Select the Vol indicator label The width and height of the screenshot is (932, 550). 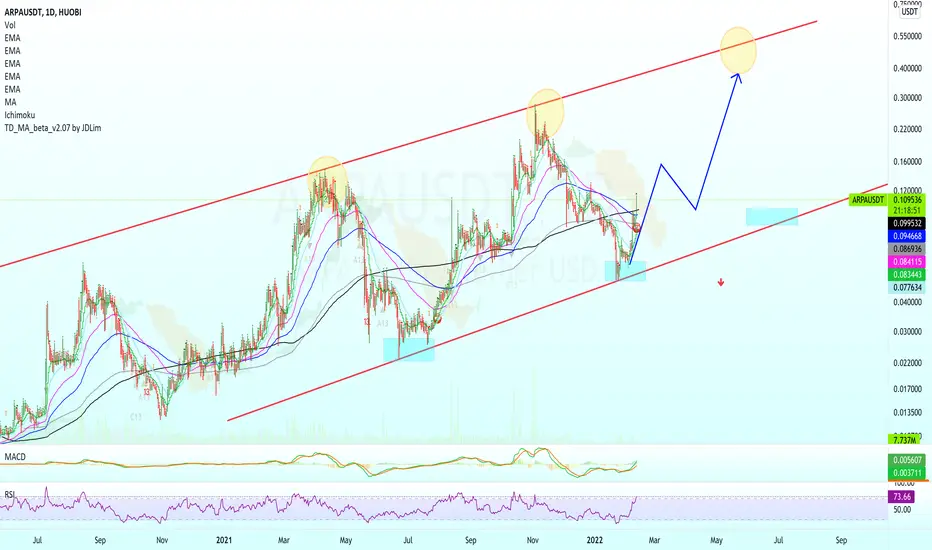coord(10,25)
